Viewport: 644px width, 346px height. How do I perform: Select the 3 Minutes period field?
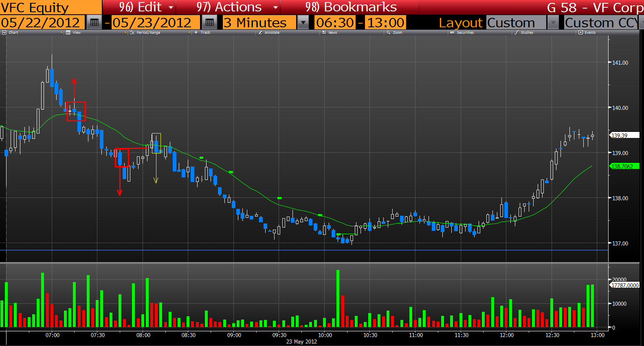tap(259, 22)
